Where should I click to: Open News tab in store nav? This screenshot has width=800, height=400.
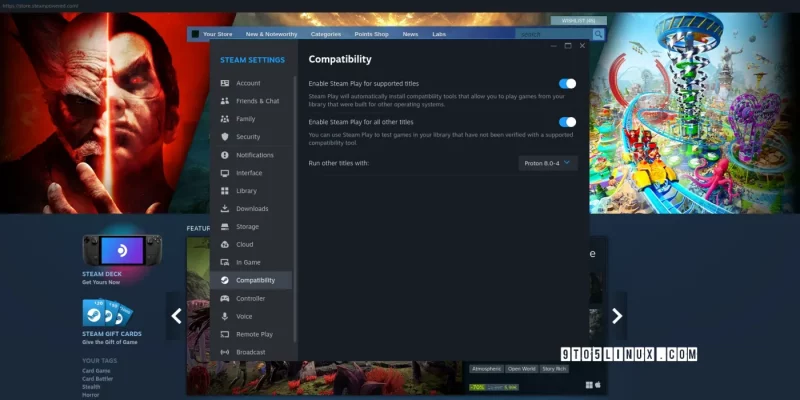[410, 34]
